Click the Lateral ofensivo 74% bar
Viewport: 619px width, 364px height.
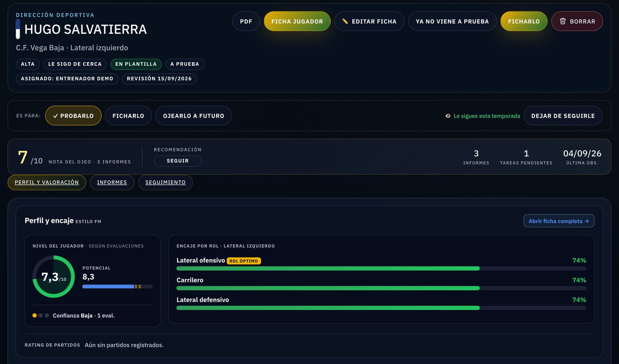(x=381, y=269)
